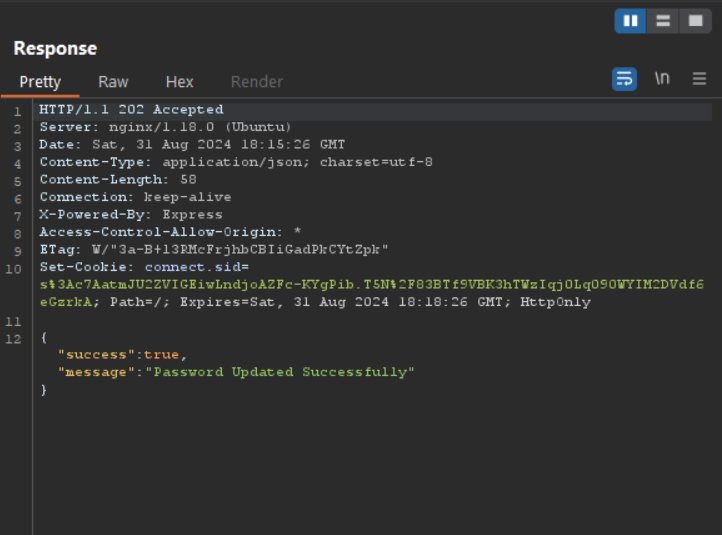Click the 'HTTP/1.1 202 Accepted' status line
The image size is (722, 535).
point(131,110)
